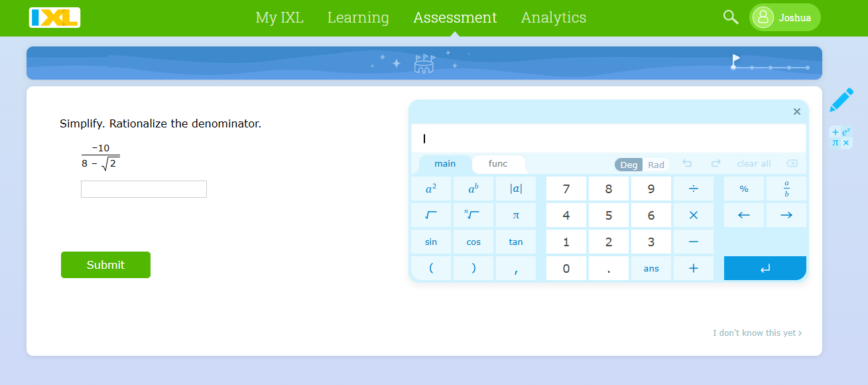Insert pi using the calculator keypad

(515, 214)
